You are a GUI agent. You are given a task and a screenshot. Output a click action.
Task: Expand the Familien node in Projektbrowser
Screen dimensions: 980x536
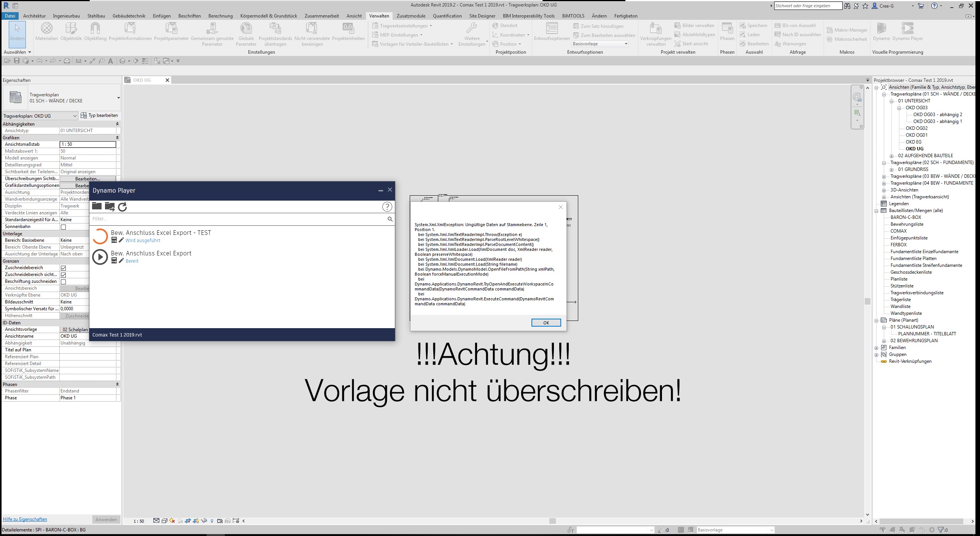pos(877,348)
